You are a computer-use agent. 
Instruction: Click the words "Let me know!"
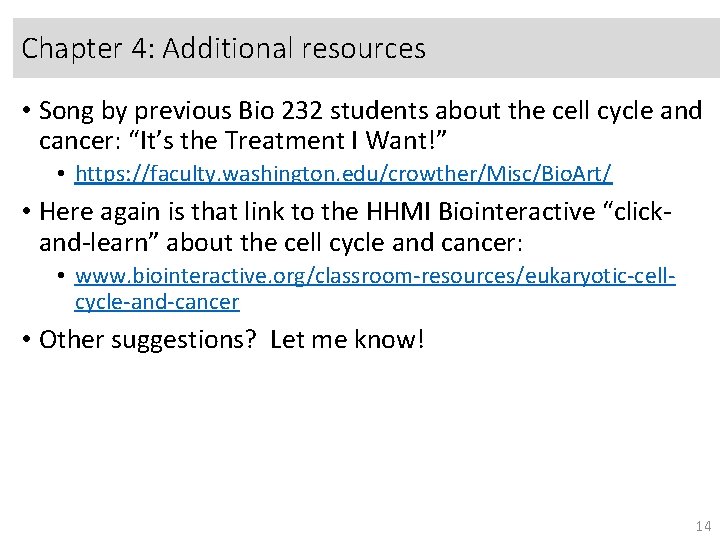point(347,339)
